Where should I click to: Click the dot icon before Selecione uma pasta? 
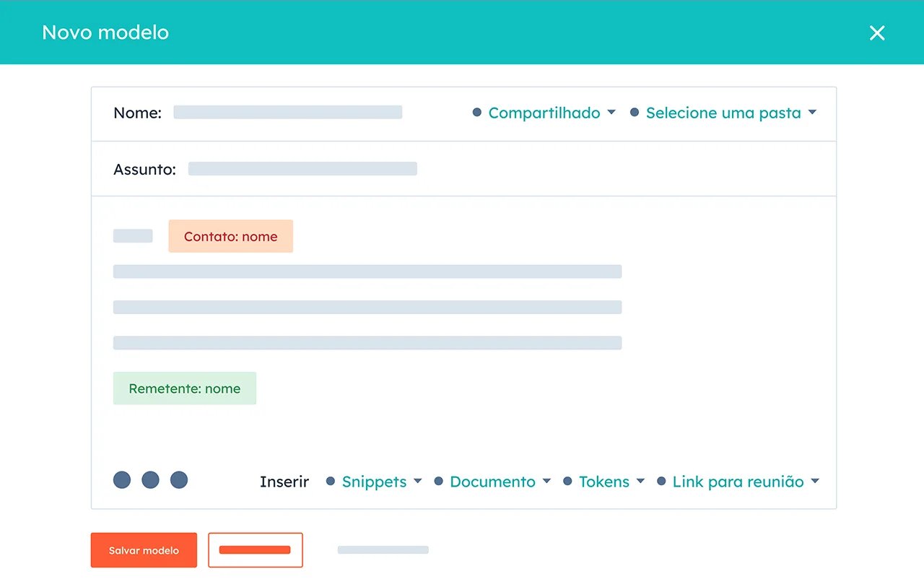(x=635, y=112)
